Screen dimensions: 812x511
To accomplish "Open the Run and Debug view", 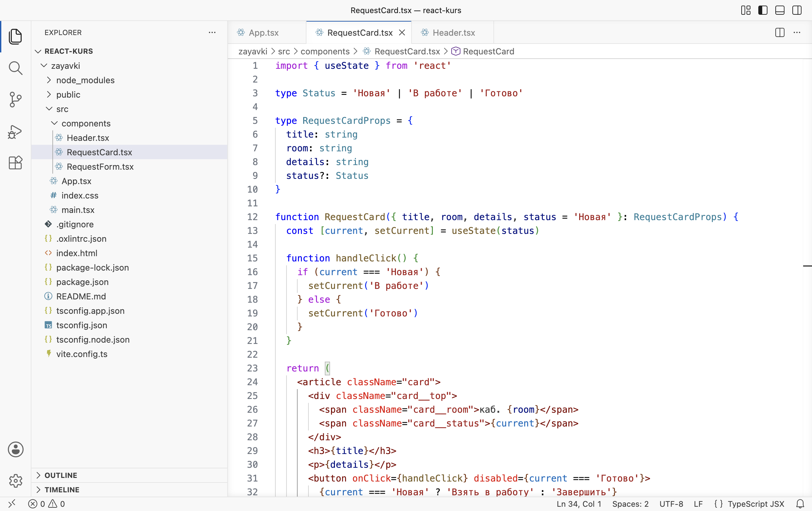I will click(x=15, y=132).
